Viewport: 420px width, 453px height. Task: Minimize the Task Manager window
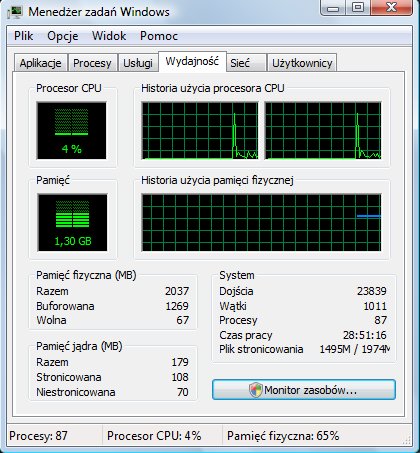[x=333, y=8]
